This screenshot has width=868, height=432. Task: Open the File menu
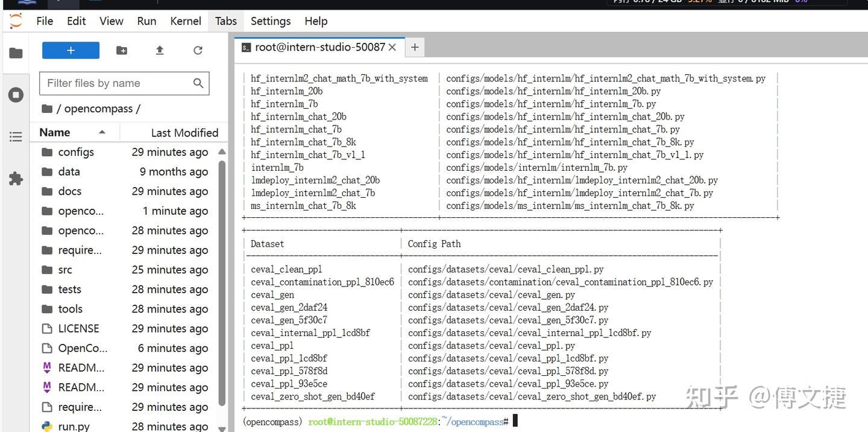[45, 21]
